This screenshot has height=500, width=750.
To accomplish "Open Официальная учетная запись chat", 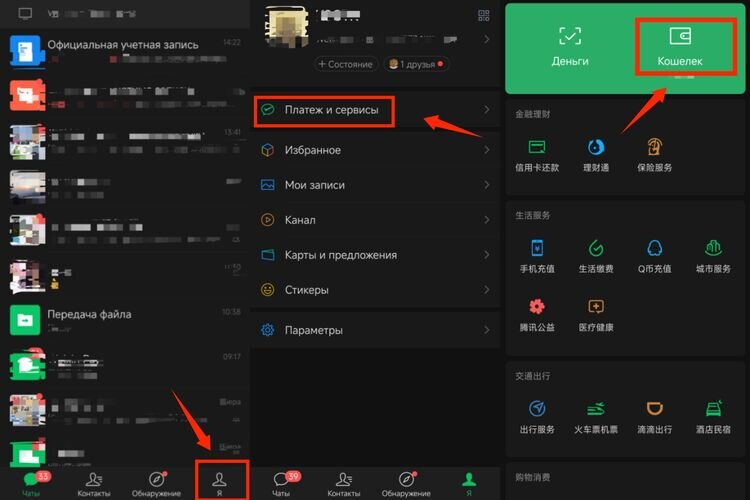I will click(125, 50).
